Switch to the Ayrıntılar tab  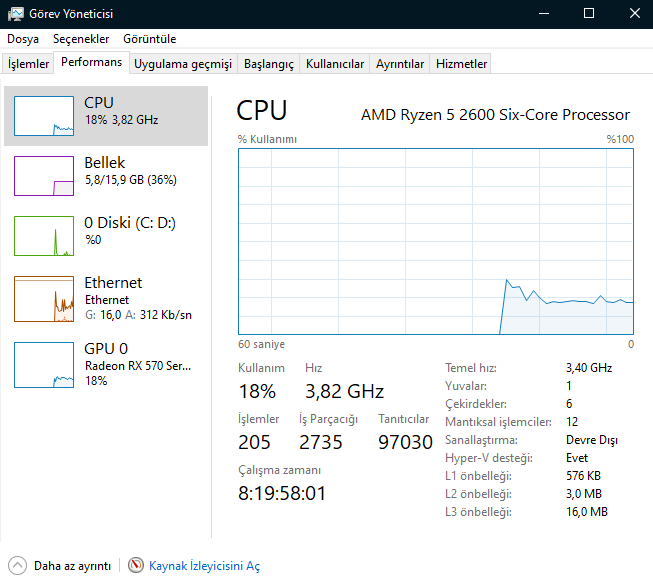pos(400,64)
